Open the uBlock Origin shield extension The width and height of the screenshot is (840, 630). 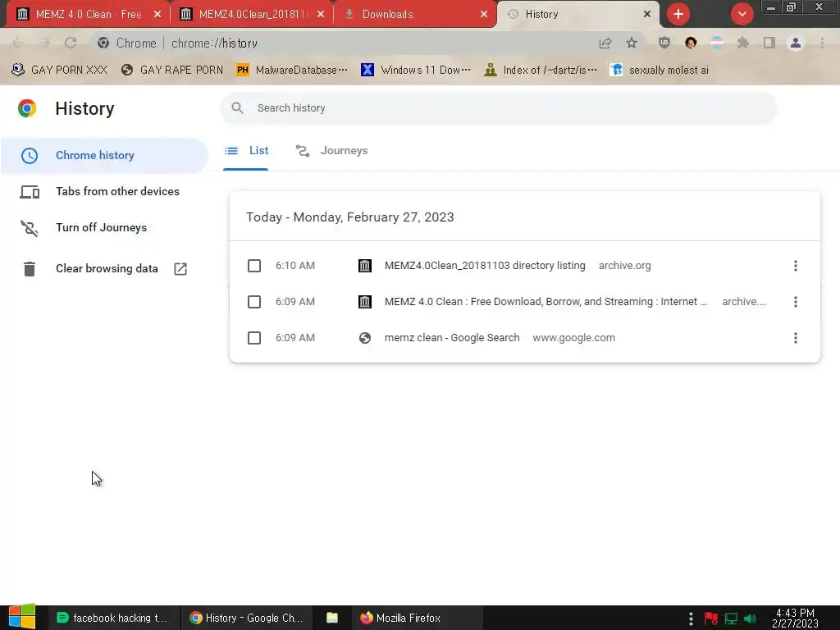point(664,43)
